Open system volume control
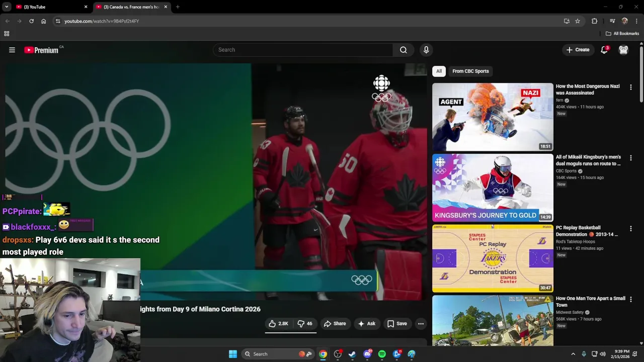Image resolution: width=644 pixels, height=362 pixels. [603, 354]
